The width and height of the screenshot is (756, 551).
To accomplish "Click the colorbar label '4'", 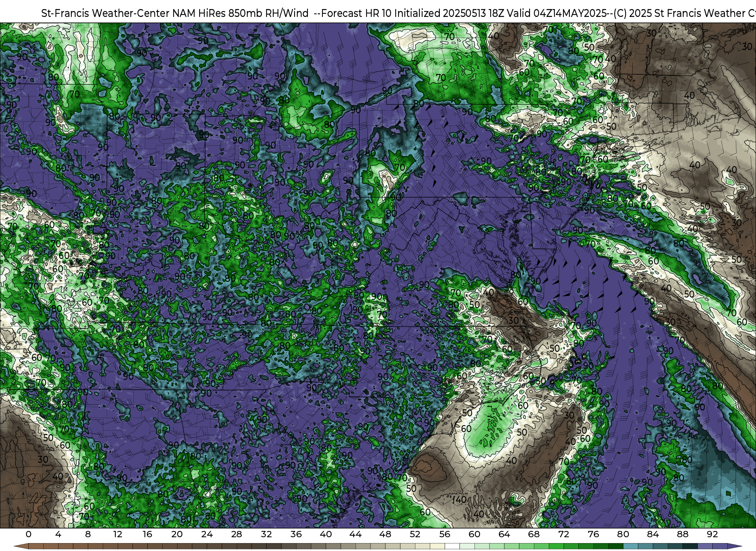I will (x=58, y=534).
